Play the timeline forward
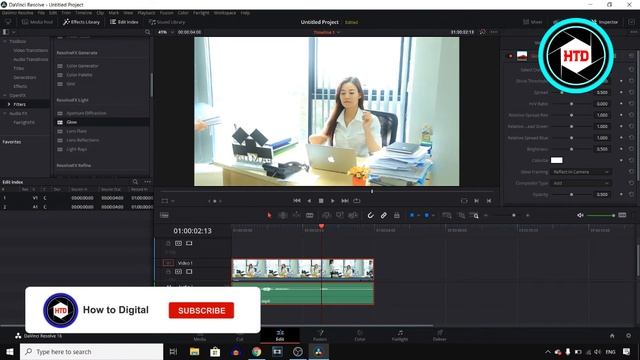The image size is (640, 360). (x=333, y=200)
